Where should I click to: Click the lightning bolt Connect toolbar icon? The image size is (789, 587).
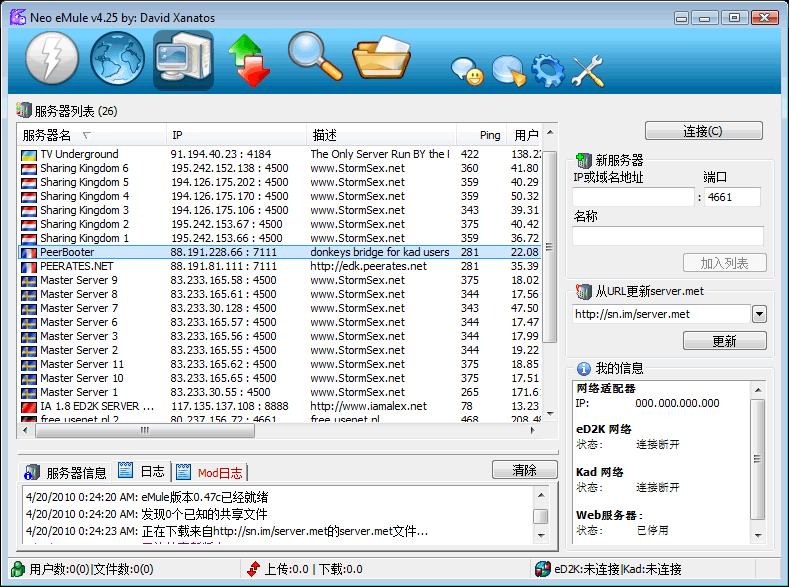coord(52,58)
